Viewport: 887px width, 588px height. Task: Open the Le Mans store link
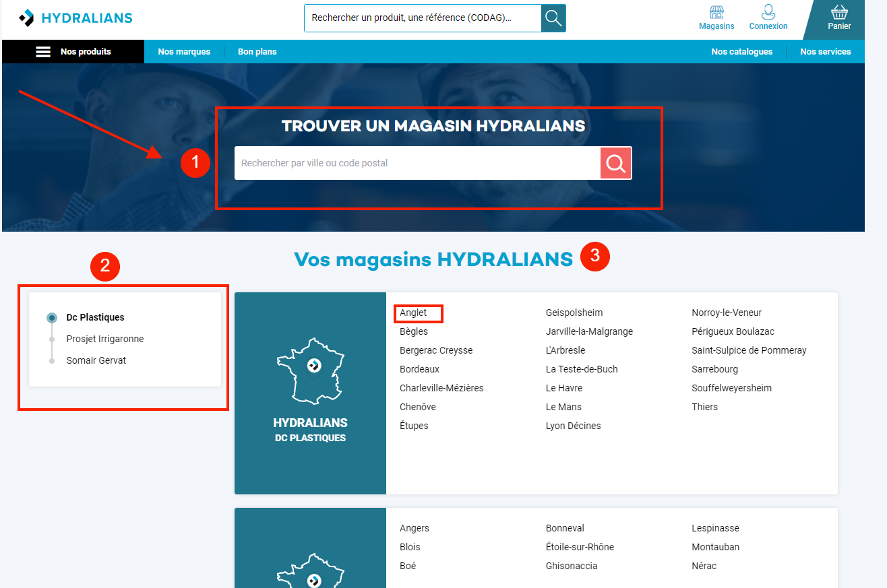[x=563, y=407]
